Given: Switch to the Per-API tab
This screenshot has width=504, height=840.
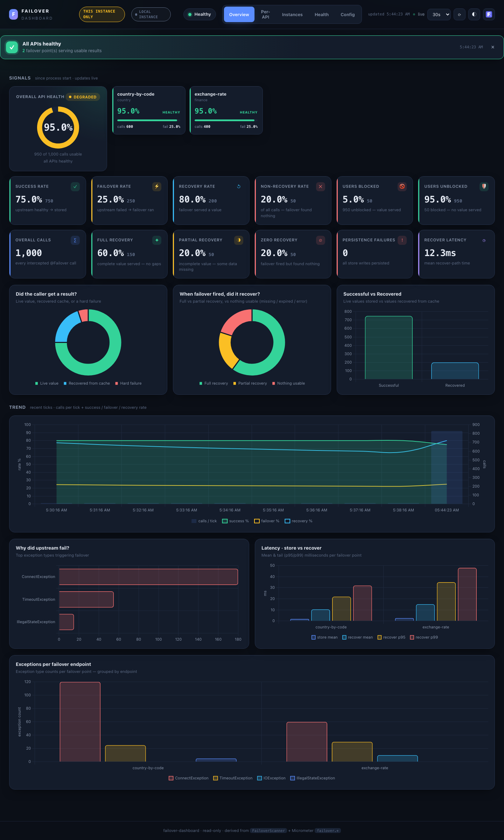Looking at the screenshot, I should pos(265,14).
